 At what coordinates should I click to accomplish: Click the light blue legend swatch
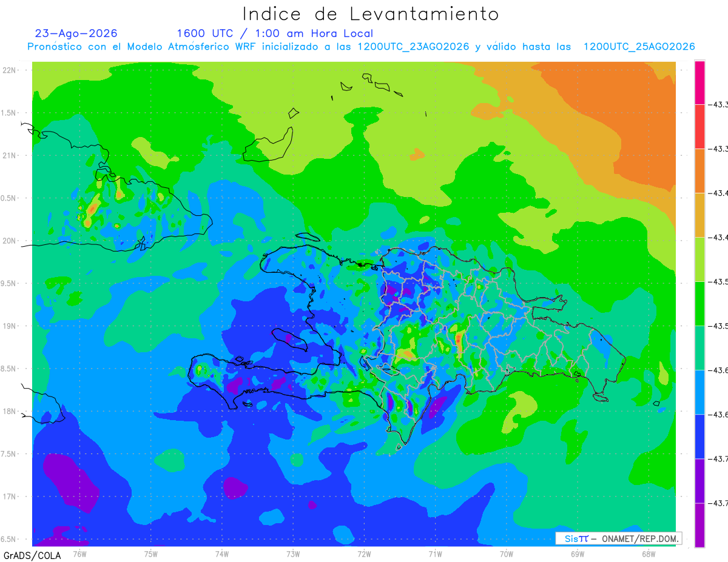[x=699, y=392]
